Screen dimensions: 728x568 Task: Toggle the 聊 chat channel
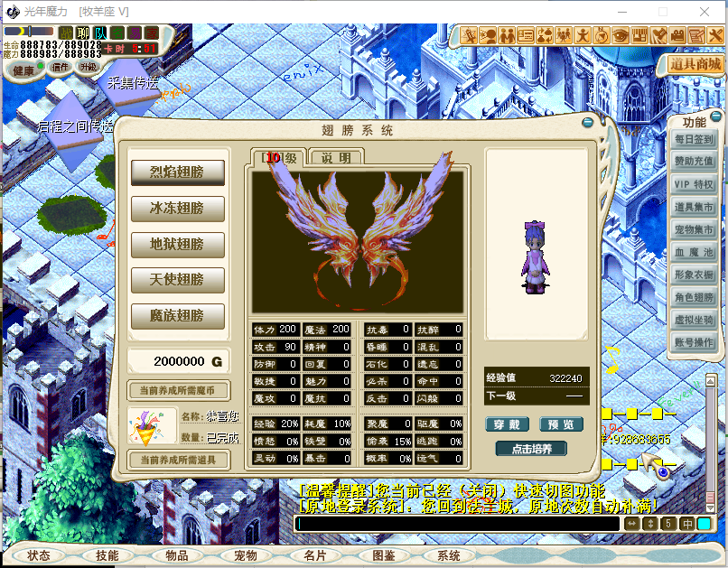83,33
